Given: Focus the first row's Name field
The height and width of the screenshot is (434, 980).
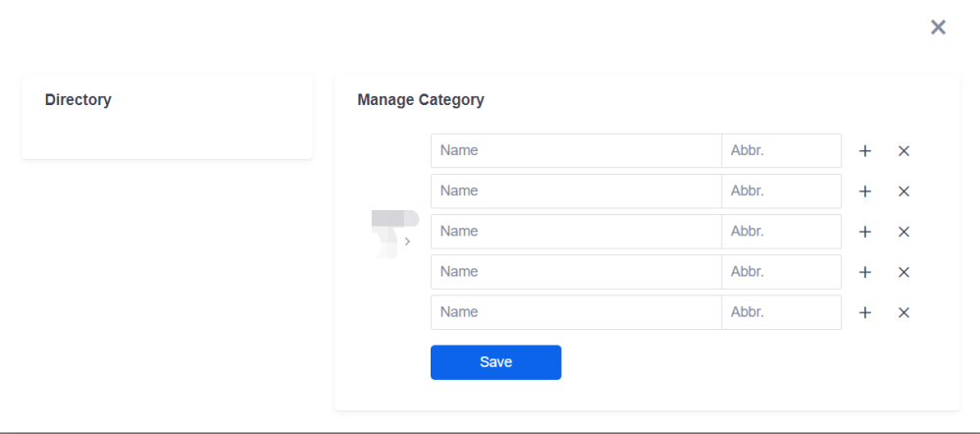Looking at the screenshot, I should 576,151.
